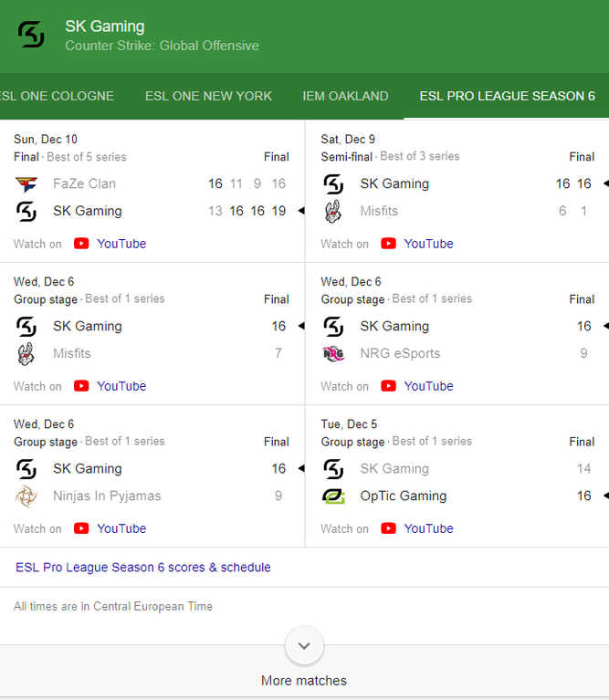
Task: Click the OpTic Gaming logo
Action: 333,496
